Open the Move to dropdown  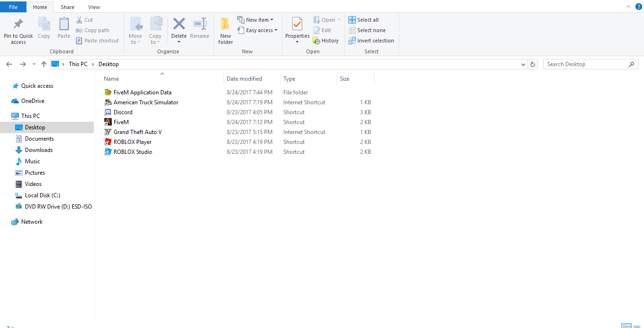coord(135,39)
